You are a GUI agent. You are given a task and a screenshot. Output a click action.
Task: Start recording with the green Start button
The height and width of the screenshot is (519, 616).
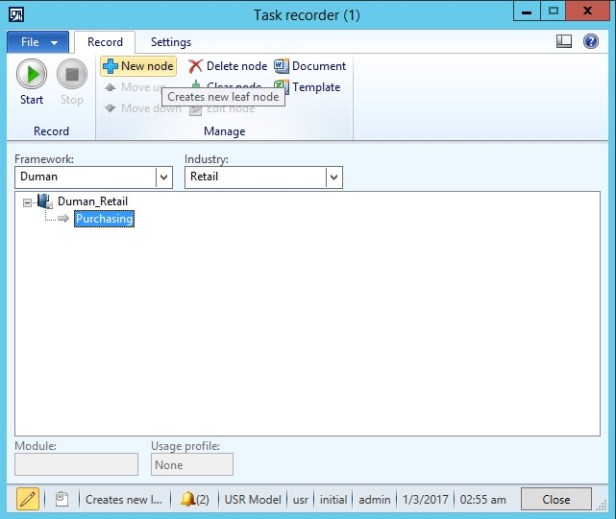(31, 76)
